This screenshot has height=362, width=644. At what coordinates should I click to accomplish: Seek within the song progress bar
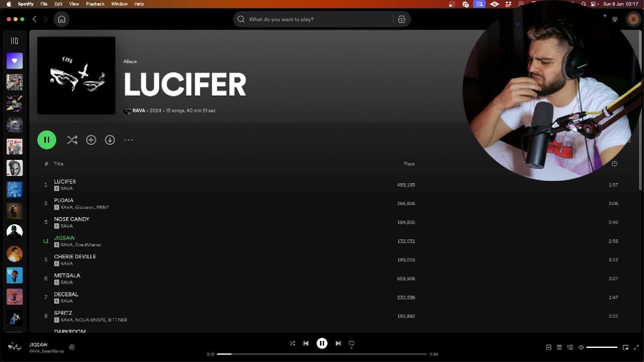click(x=322, y=354)
